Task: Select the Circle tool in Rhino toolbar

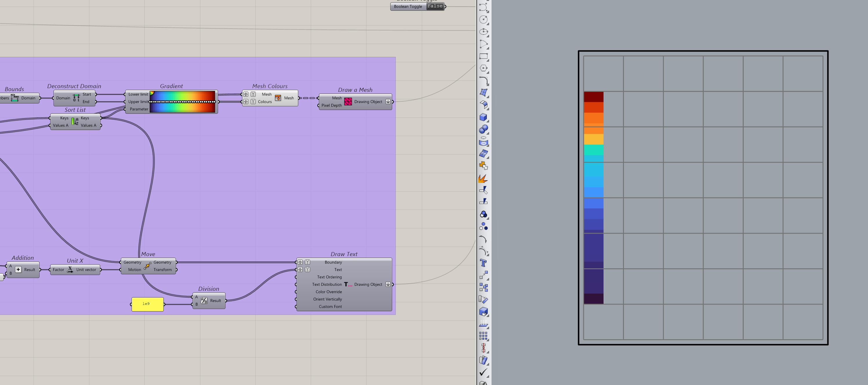Action: point(483,19)
